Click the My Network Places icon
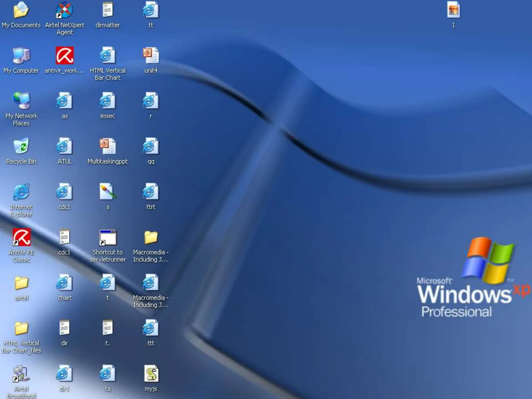Image resolution: width=532 pixels, height=399 pixels. pos(21,101)
